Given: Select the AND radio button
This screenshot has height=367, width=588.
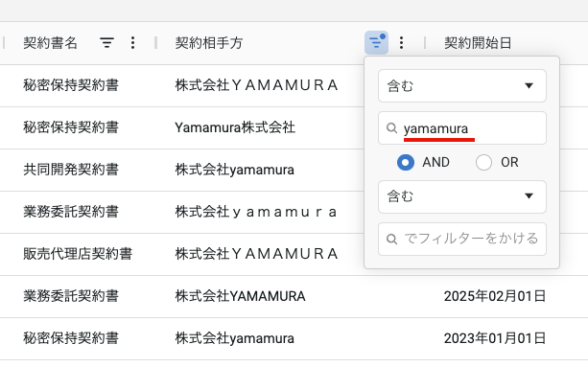Looking at the screenshot, I should (x=406, y=163).
